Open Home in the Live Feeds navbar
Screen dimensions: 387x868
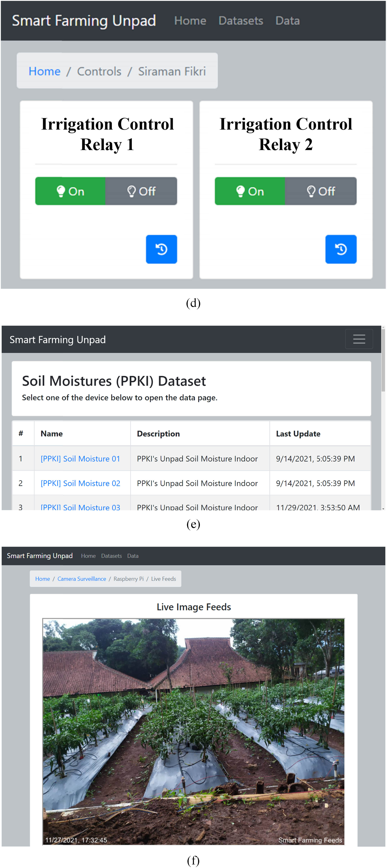(88, 556)
